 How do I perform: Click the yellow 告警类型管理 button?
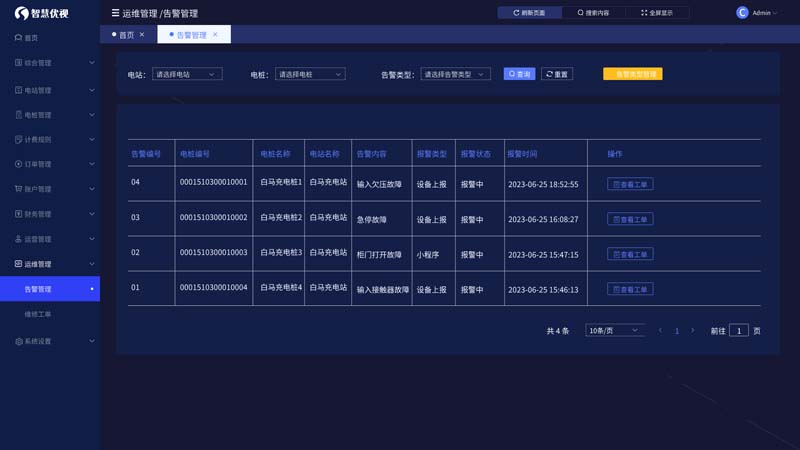[x=633, y=74]
